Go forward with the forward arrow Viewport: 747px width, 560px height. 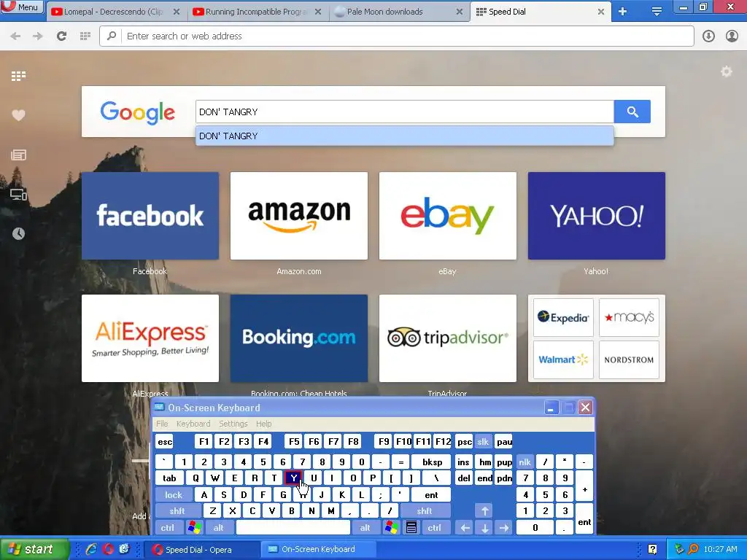pyautogui.click(x=38, y=36)
